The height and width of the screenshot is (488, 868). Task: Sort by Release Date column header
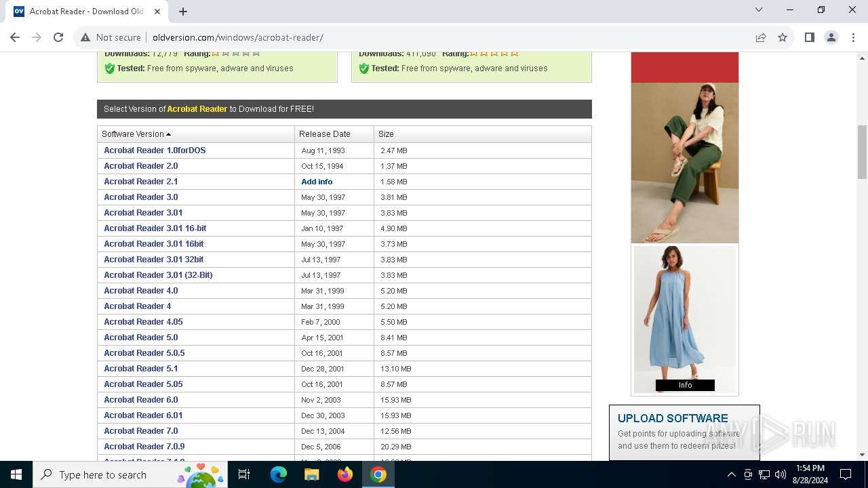click(334, 134)
